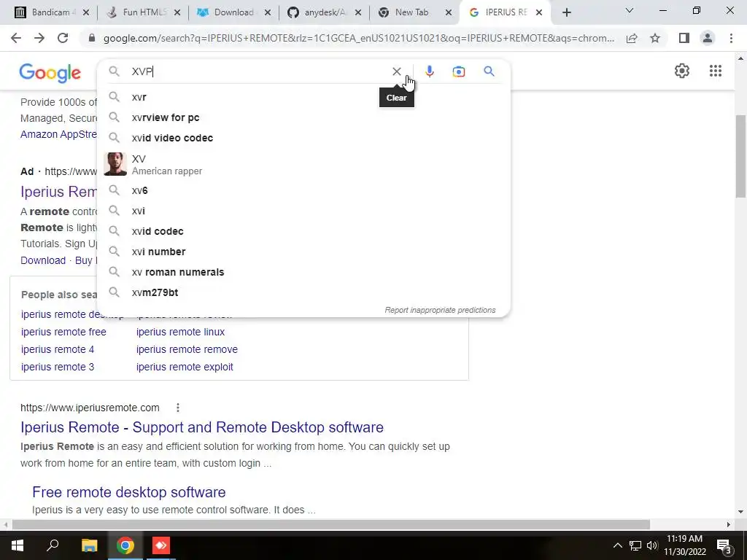This screenshot has width=747, height=560.
Task: Go forward in browser history
Action: pyautogui.click(x=39, y=38)
